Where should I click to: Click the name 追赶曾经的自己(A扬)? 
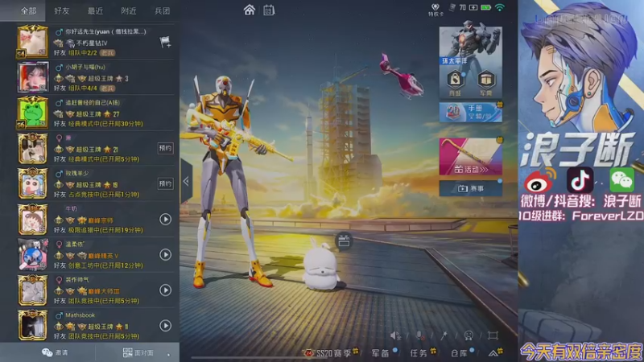click(93, 103)
